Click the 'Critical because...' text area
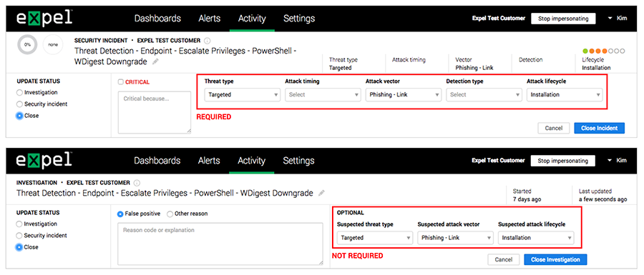Image resolution: width=644 pixels, height=275 pixels. [x=155, y=112]
